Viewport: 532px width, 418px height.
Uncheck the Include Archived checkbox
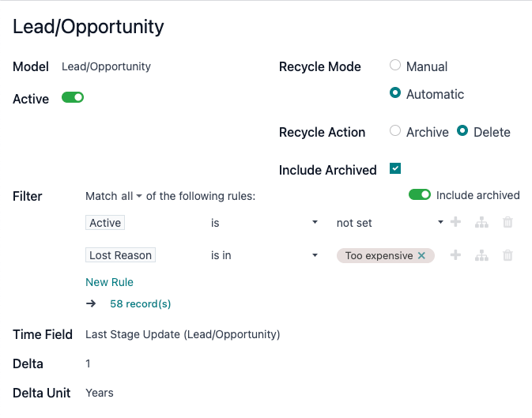(x=395, y=168)
